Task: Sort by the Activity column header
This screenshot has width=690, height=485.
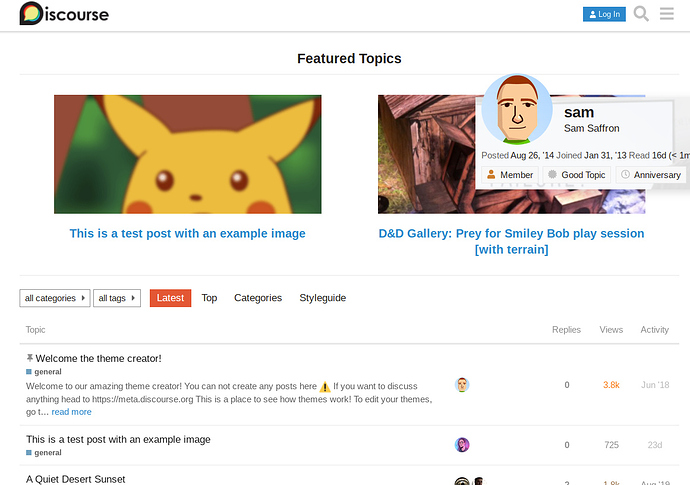Action: point(654,330)
